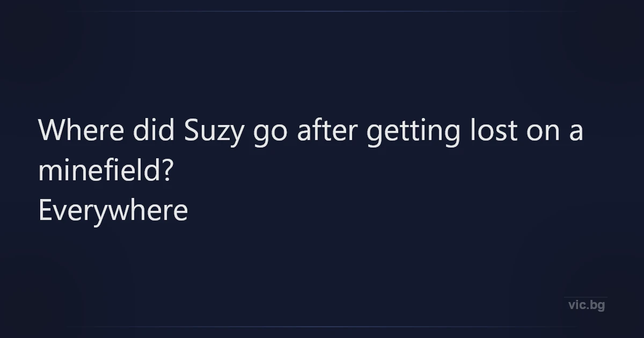644x338 pixels.
Task: Click the word "getting" in the joke
Action: pos(413,131)
